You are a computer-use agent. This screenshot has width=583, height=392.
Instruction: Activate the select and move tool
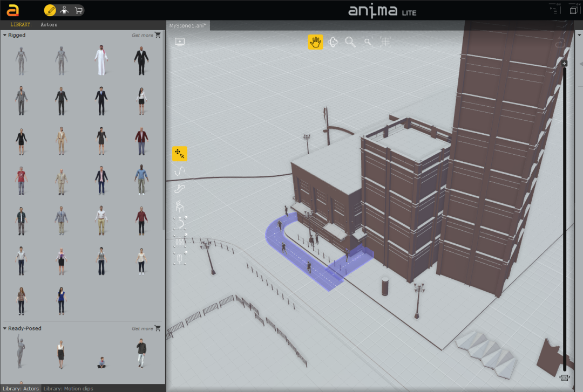[x=180, y=154]
